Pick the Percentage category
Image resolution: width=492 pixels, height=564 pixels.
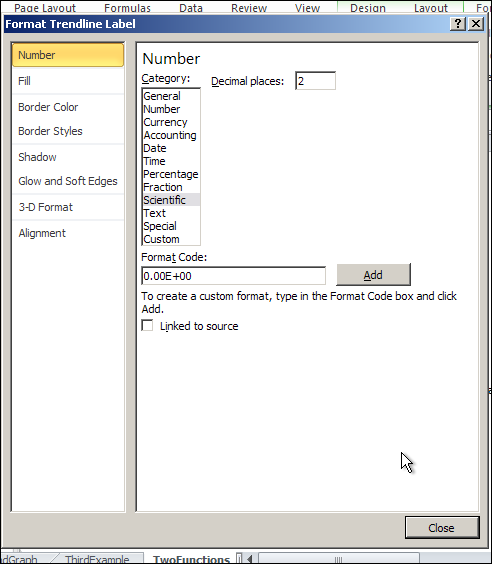[x=171, y=174]
